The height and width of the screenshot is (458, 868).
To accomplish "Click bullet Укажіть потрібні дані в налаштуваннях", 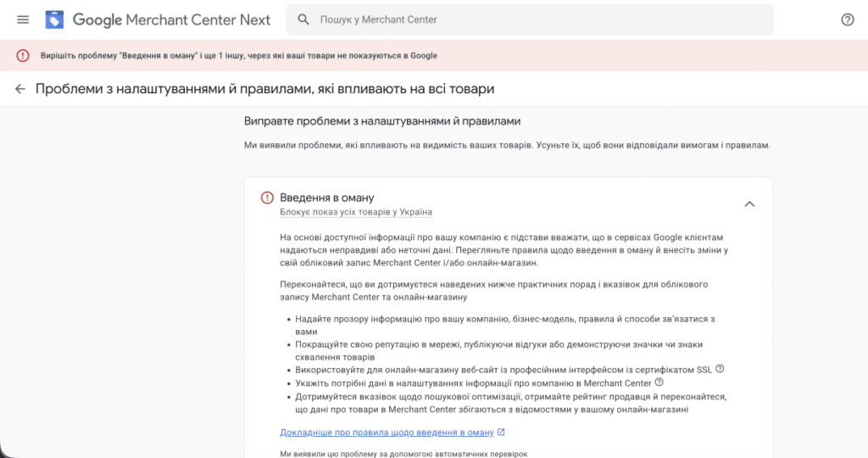I will [473, 383].
